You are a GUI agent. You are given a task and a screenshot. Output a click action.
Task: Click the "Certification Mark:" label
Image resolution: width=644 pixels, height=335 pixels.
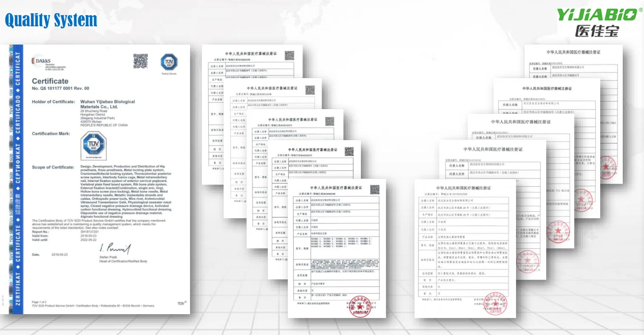[x=51, y=134]
